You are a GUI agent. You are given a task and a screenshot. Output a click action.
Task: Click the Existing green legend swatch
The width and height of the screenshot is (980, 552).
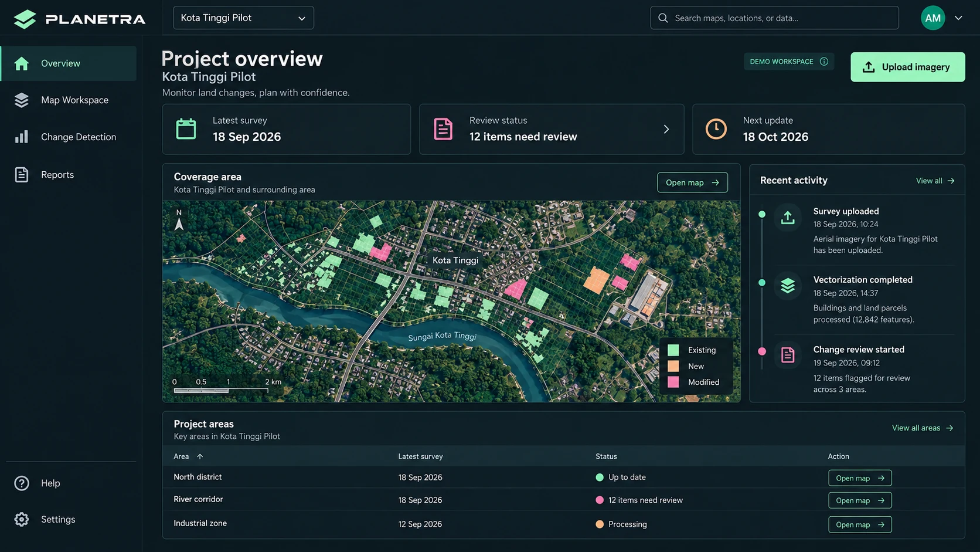tap(673, 350)
